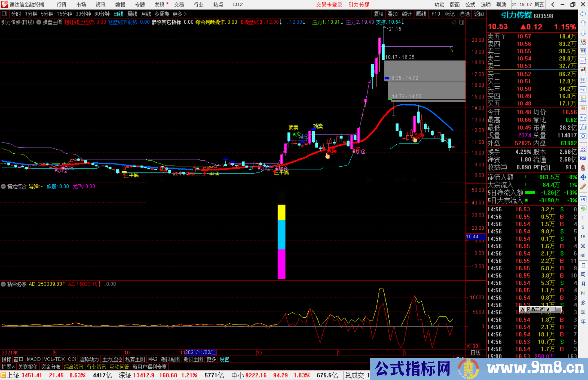
Task: Click the blue four-way move arrows icon
Action: point(583,177)
